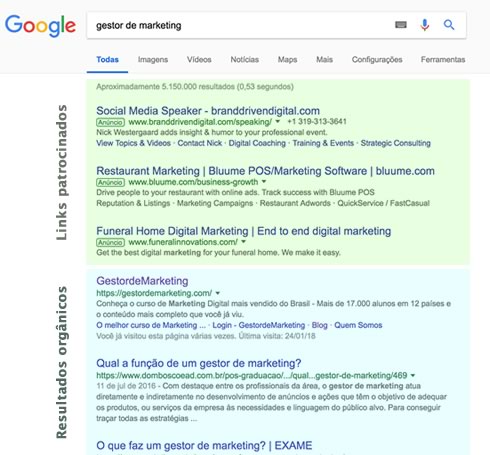Viewport: 490px width, 455px height.
Task: Click the Google logo
Action: pos(40,25)
